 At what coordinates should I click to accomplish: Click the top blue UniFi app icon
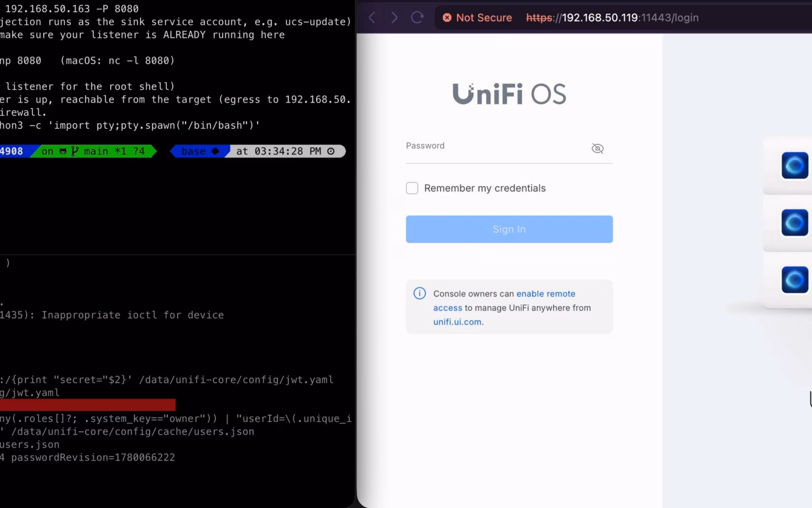pos(795,166)
